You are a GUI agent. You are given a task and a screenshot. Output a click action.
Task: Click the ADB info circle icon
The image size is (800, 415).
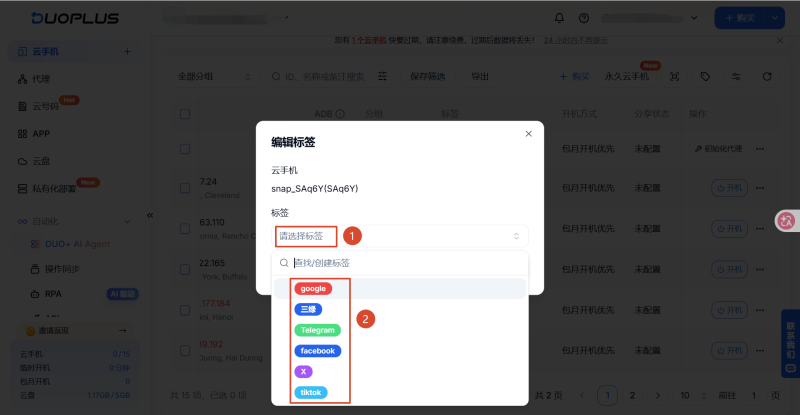[x=340, y=114]
